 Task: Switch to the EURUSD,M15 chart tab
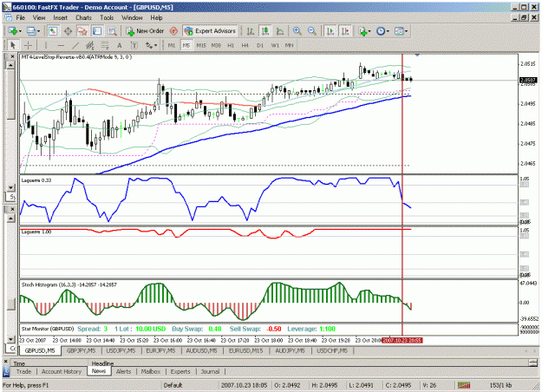click(x=245, y=351)
